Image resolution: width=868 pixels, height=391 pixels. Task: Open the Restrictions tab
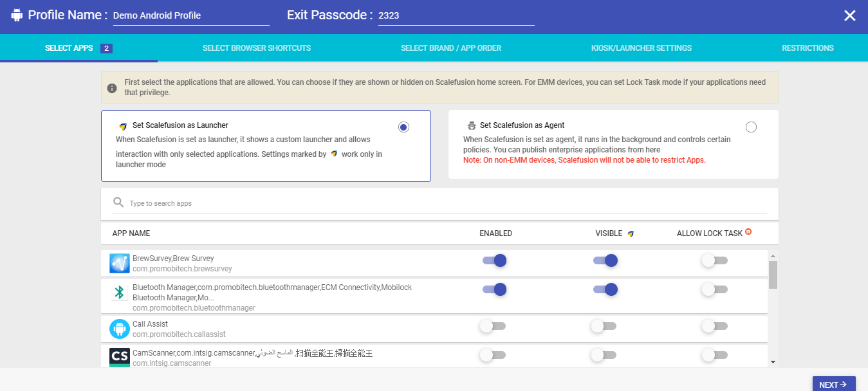click(808, 48)
